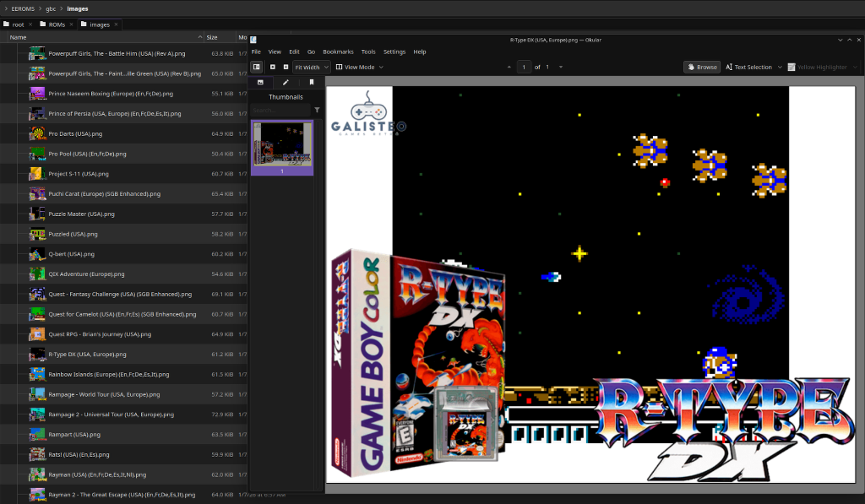The width and height of the screenshot is (865, 504).
Task: Close the Images tab
Action: (x=116, y=24)
